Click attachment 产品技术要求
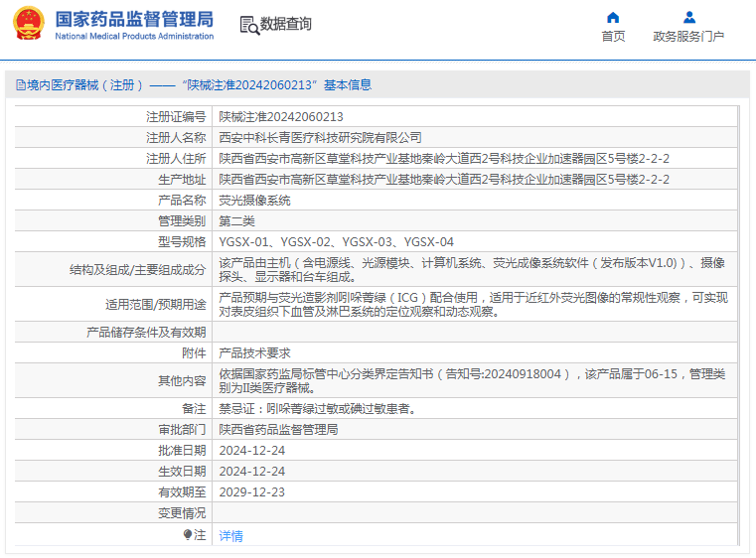This screenshot has width=756, height=558. (254, 353)
